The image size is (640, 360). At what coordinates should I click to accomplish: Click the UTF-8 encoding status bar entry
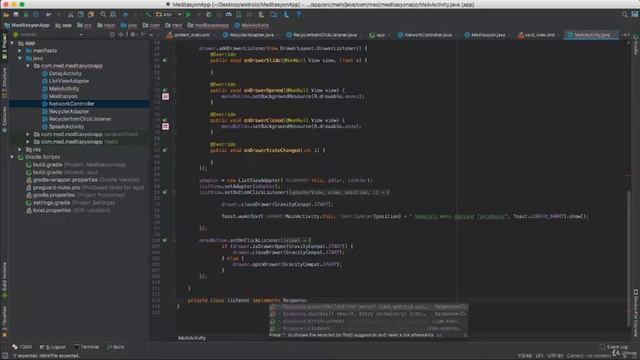pos(555,356)
